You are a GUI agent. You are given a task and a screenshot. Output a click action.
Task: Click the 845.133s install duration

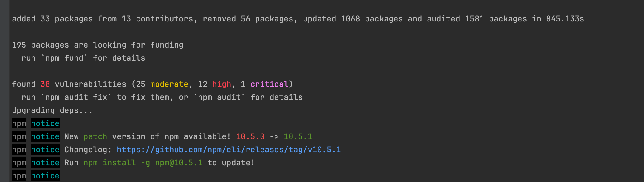point(565,19)
